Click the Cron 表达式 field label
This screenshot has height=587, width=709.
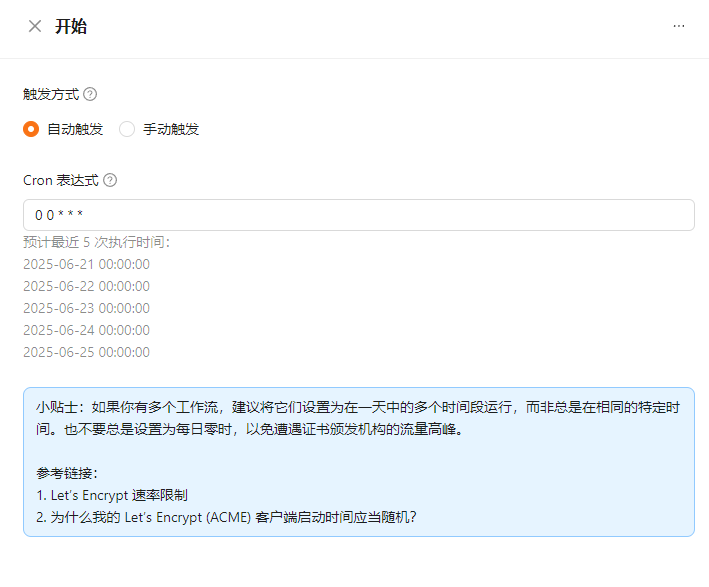tap(60, 181)
